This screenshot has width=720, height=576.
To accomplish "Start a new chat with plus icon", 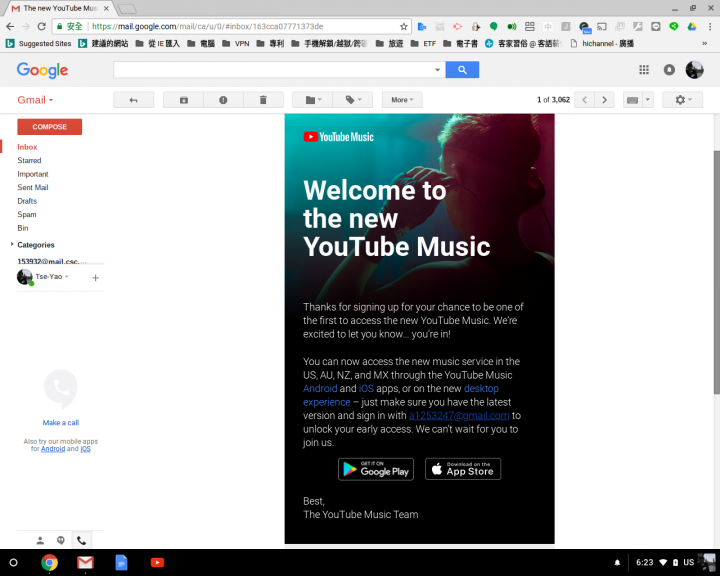I will coord(96,277).
